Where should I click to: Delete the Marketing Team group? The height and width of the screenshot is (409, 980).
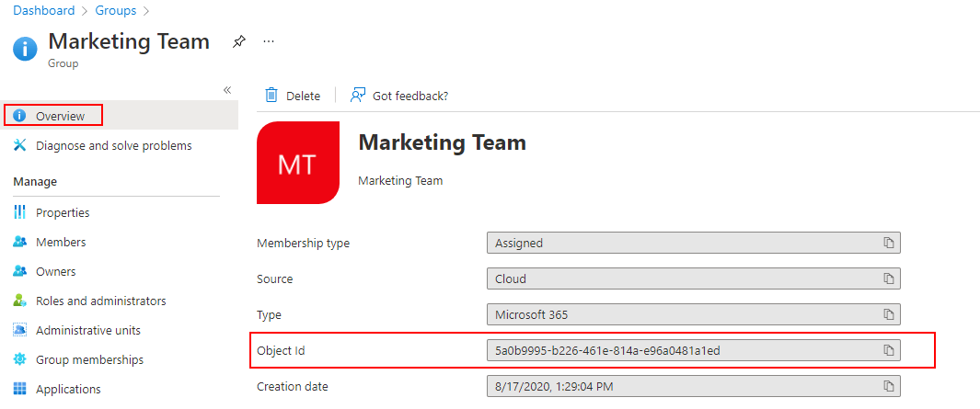pos(293,96)
